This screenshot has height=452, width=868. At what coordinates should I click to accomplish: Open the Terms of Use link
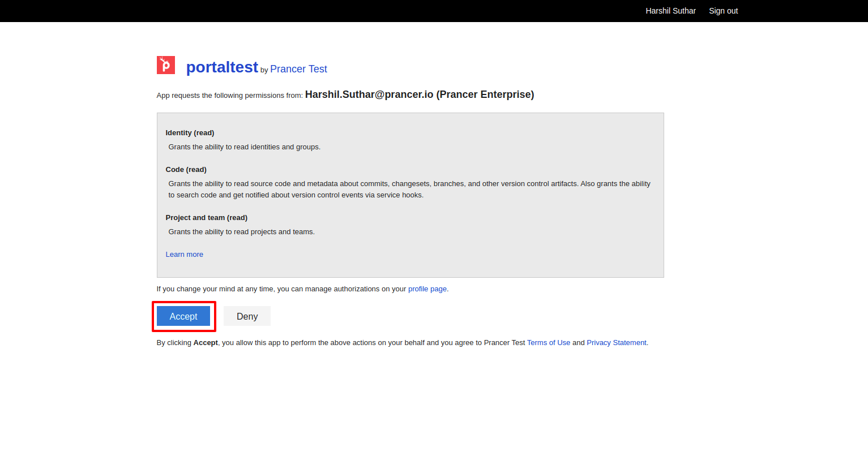549,343
